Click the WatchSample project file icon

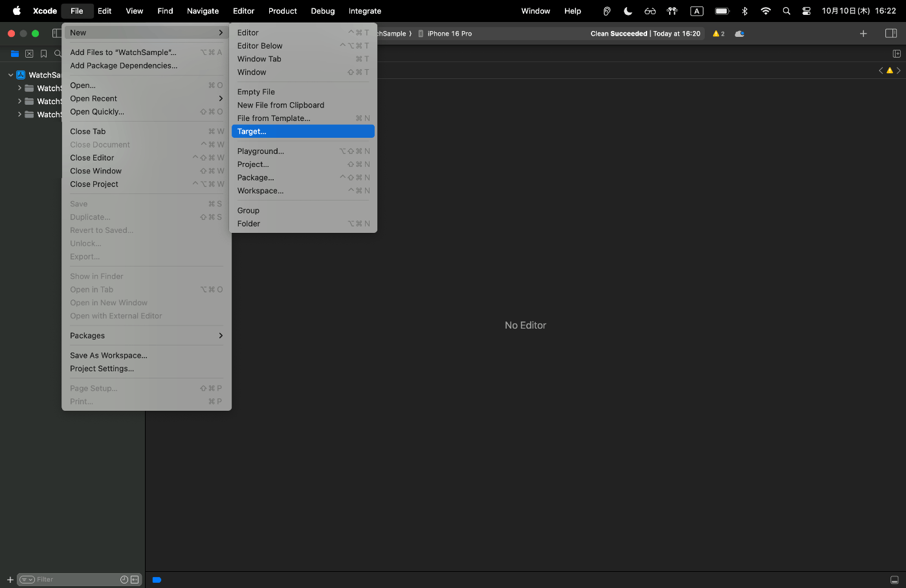pos(21,75)
